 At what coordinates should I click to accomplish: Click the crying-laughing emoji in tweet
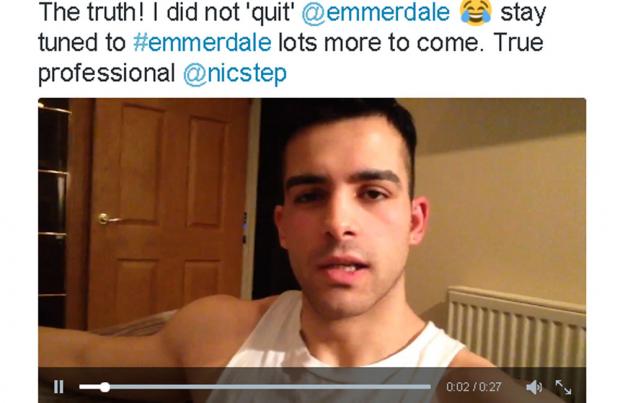pyautogui.click(x=476, y=12)
